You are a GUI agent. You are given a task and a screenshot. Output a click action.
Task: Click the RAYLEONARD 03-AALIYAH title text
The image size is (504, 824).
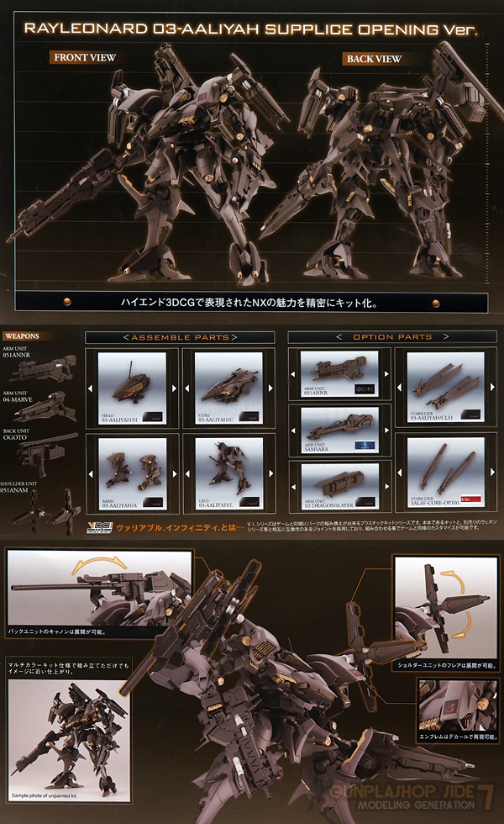250,29
